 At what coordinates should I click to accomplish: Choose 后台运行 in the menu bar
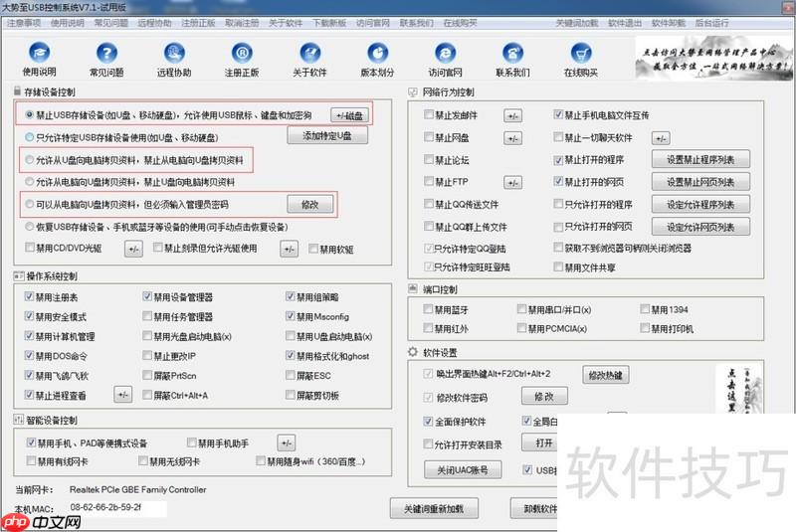point(712,23)
